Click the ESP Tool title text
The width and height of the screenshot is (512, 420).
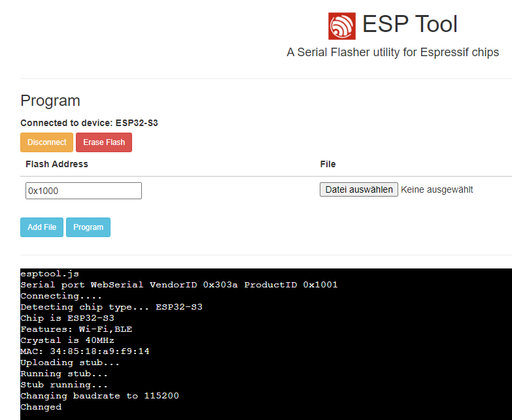410,24
